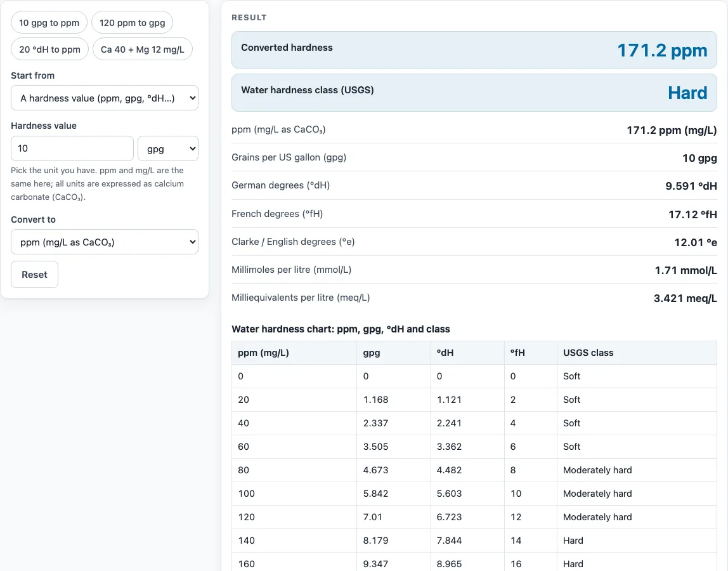Choose the '120 ppm to gpg' preset

coord(133,23)
